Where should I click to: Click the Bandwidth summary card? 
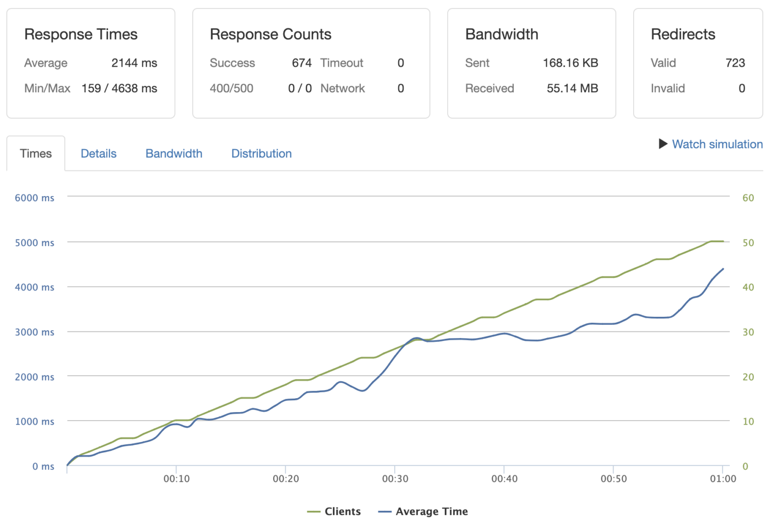point(531,63)
